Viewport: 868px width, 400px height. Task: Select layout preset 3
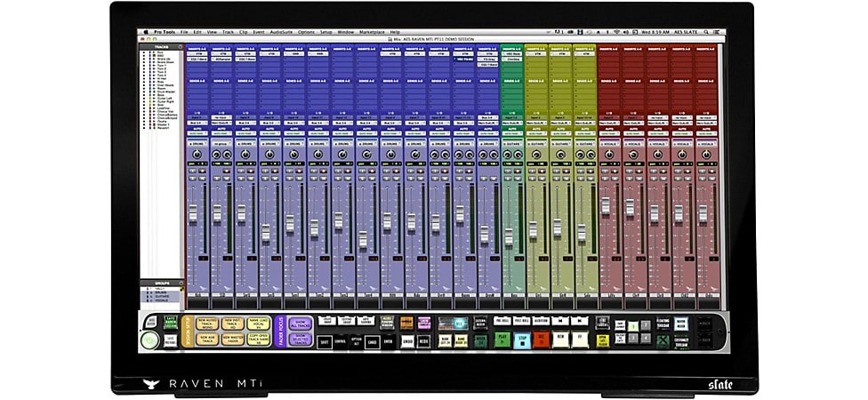pos(633,338)
